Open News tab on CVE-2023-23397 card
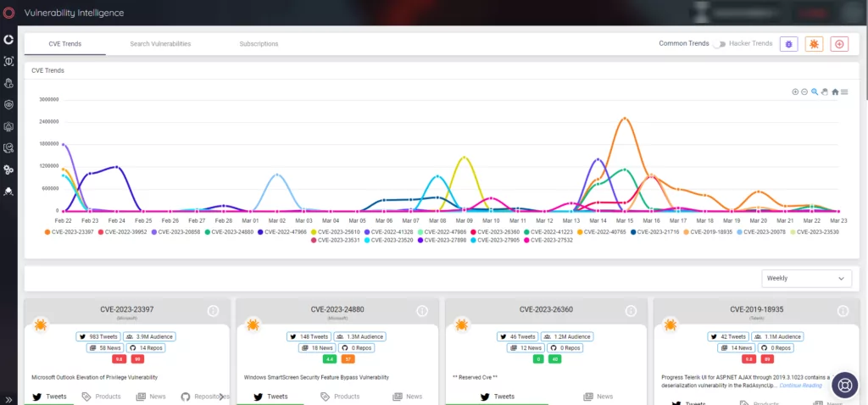 point(151,397)
